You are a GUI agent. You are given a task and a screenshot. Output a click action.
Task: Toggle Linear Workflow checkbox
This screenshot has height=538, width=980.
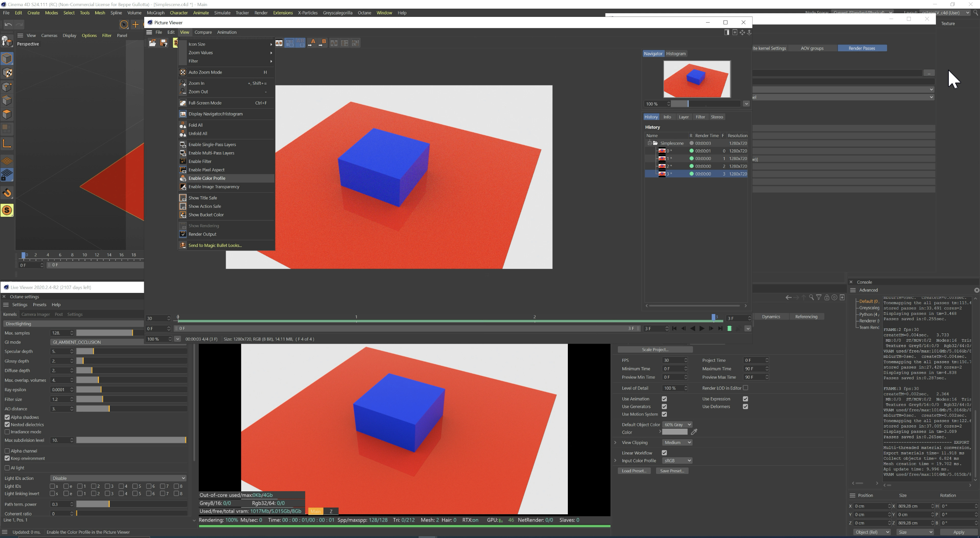[664, 453]
